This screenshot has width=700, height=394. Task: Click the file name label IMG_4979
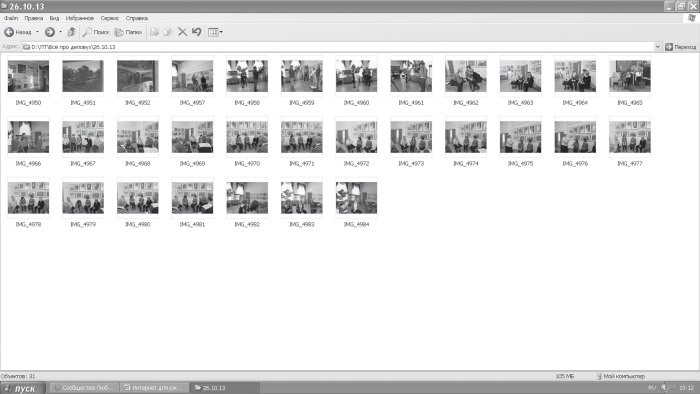click(83, 224)
